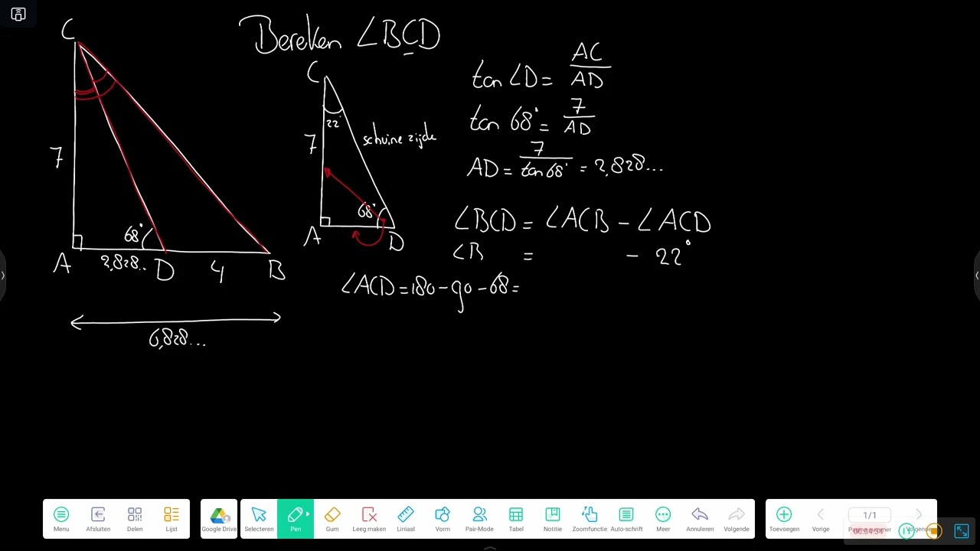Pause the screen recording
The height and width of the screenshot is (551, 980).
(x=906, y=530)
